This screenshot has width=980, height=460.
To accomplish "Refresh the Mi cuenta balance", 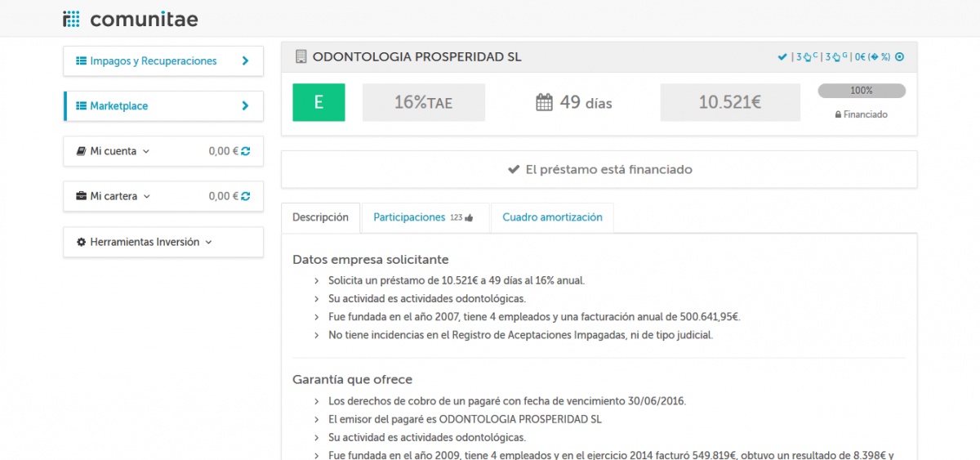I will [x=246, y=151].
